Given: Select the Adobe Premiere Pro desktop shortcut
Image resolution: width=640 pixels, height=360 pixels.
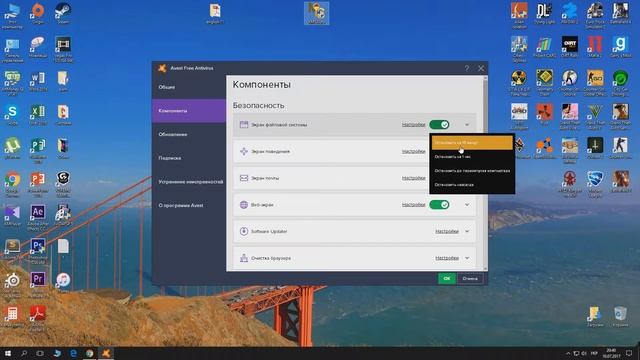Looking at the screenshot, I should (x=38, y=284).
